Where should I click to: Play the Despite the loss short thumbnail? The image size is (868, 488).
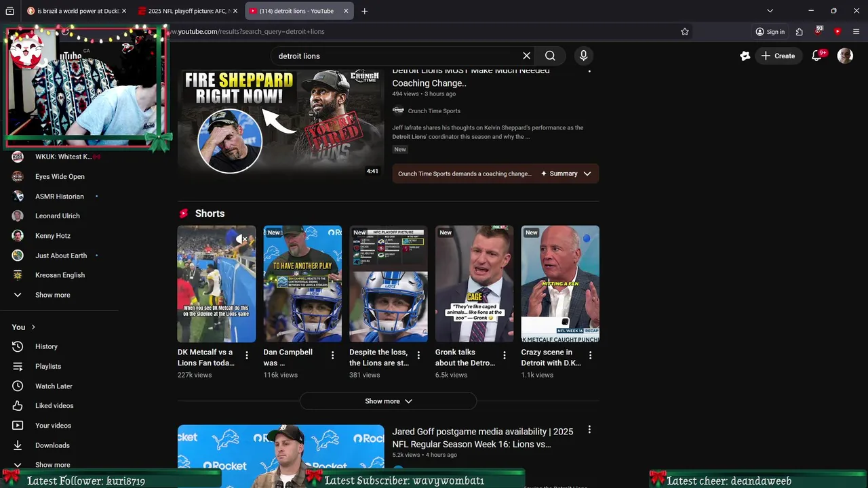[x=389, y=284]
